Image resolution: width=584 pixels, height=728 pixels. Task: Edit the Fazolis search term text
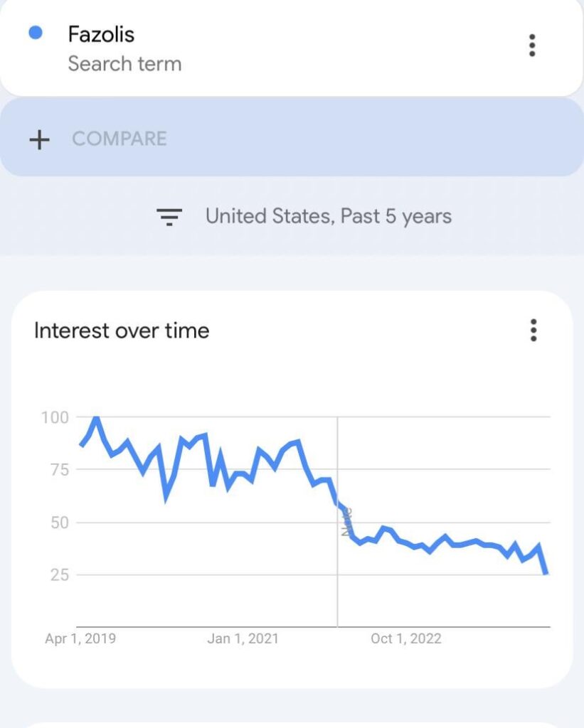101,34
